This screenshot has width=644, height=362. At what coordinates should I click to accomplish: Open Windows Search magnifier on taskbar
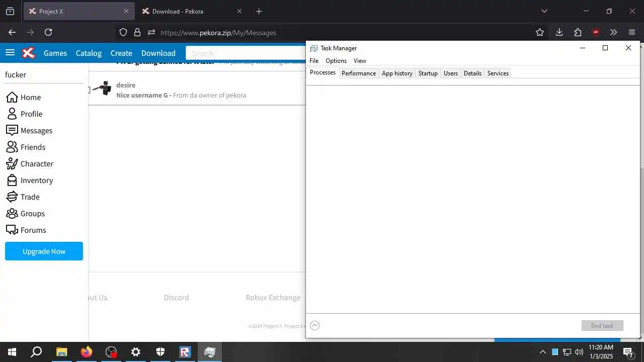[36, 352]
